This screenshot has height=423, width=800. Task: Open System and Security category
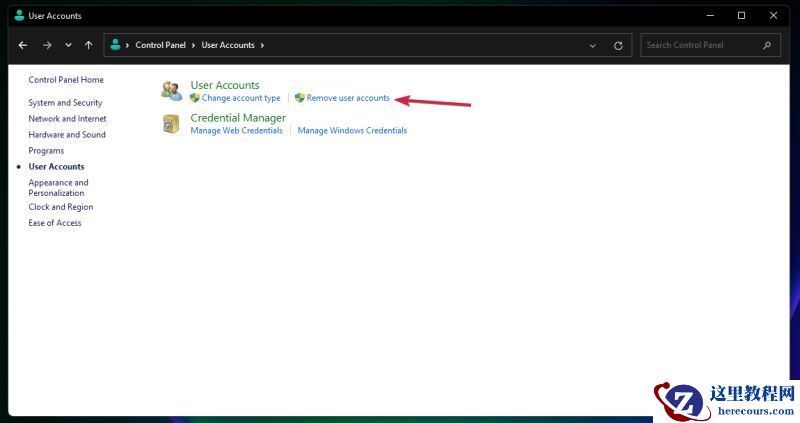[x=65, y=103]
